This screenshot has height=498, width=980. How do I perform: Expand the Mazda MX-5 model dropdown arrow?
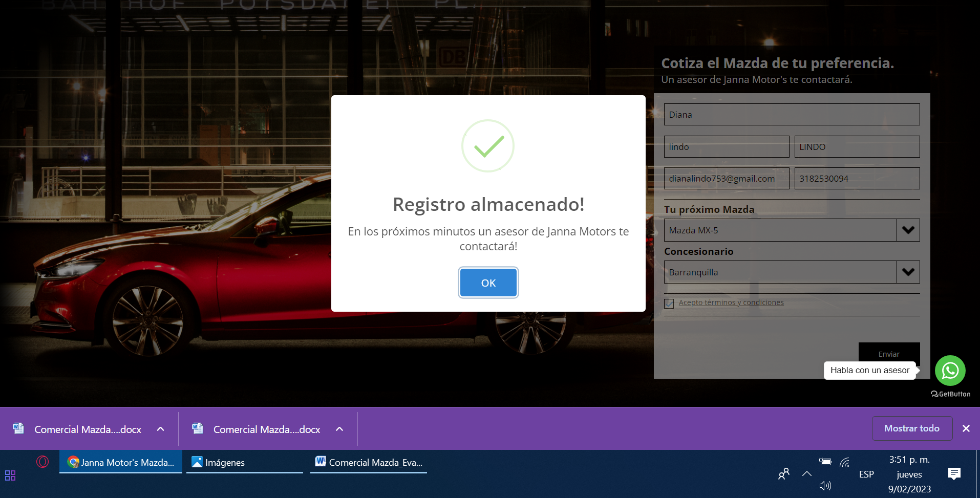tap(908, 230)
